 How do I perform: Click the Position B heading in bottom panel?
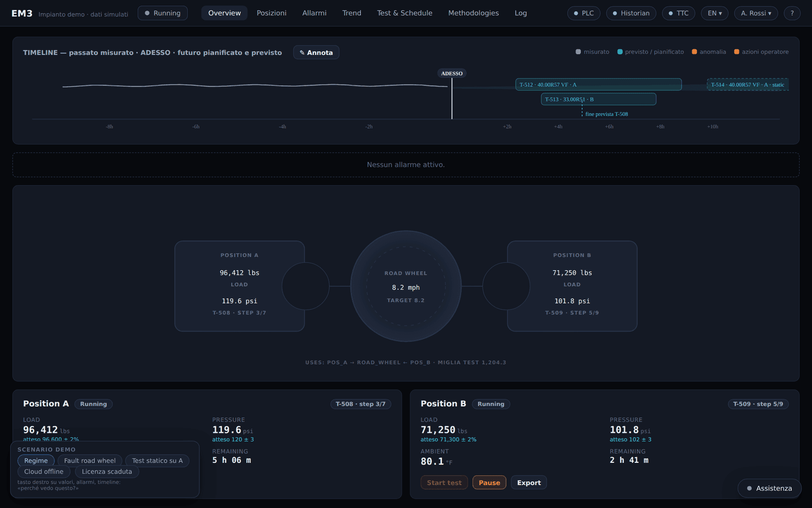click(x=443, y=403)
